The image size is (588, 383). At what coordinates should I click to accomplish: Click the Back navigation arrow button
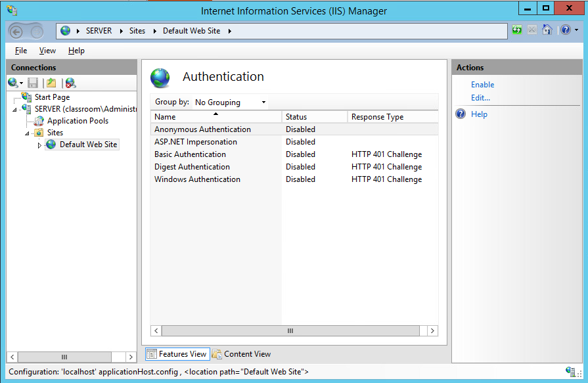16,32
